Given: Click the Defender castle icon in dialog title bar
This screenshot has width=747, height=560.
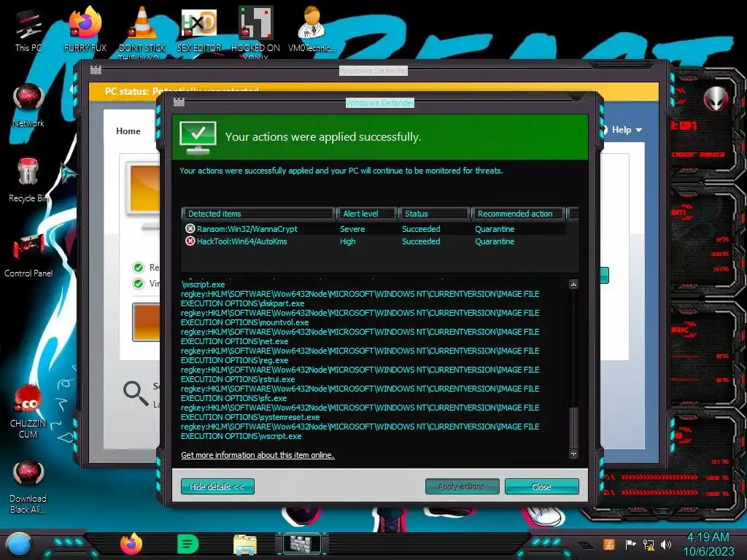Looking at the screenshot, I should 179,102.
